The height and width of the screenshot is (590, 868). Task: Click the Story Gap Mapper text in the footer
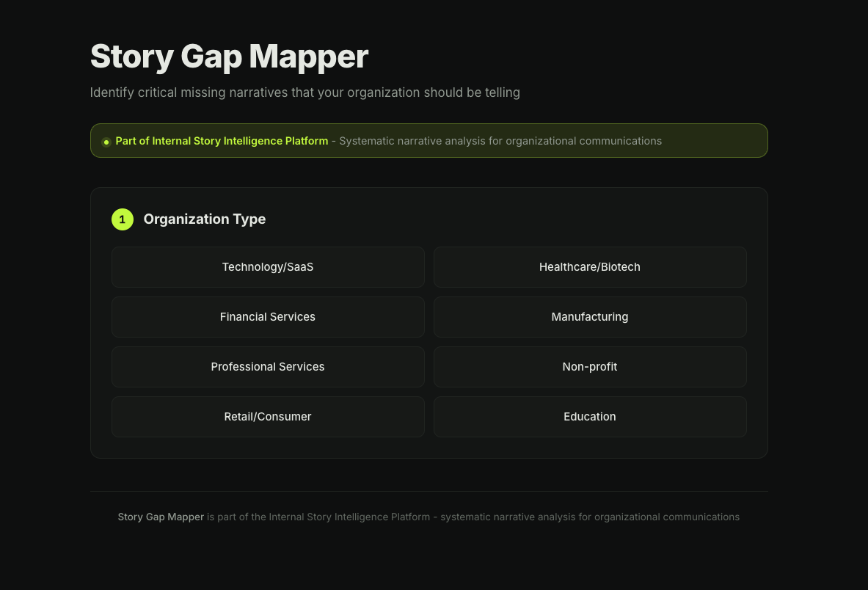[161, 517]
